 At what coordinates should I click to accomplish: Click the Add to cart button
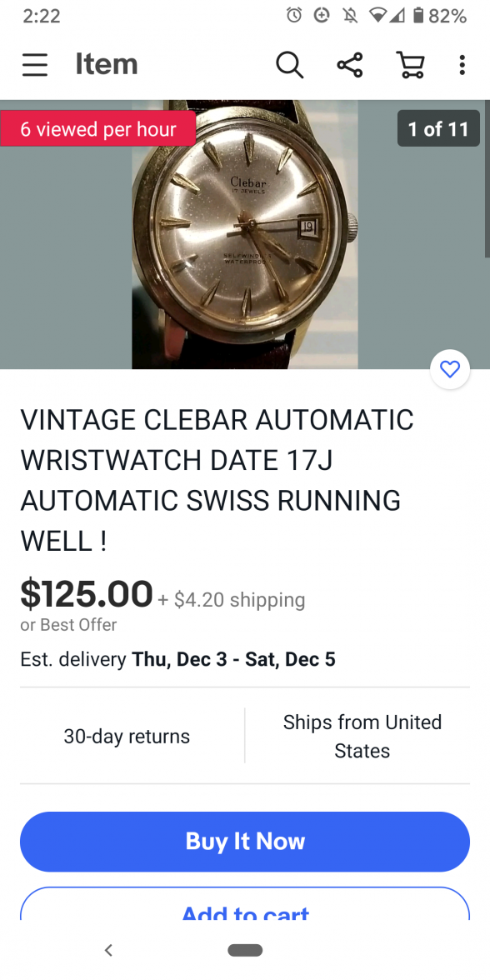point(245,903)
